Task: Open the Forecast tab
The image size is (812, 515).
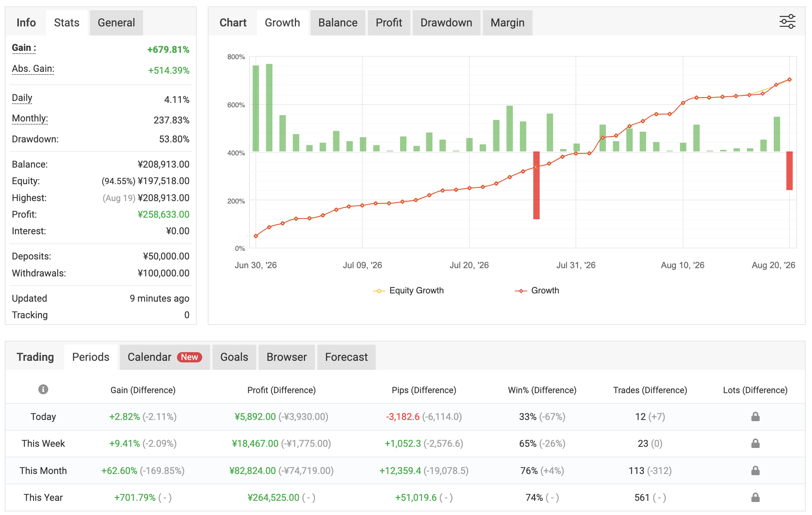Action: pyautogui.click(x=346, y=357)
